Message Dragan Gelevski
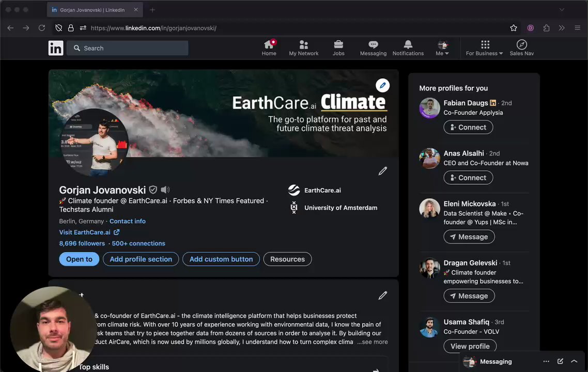The height and width of the screenshot is (372, 588). coord(469,296)
